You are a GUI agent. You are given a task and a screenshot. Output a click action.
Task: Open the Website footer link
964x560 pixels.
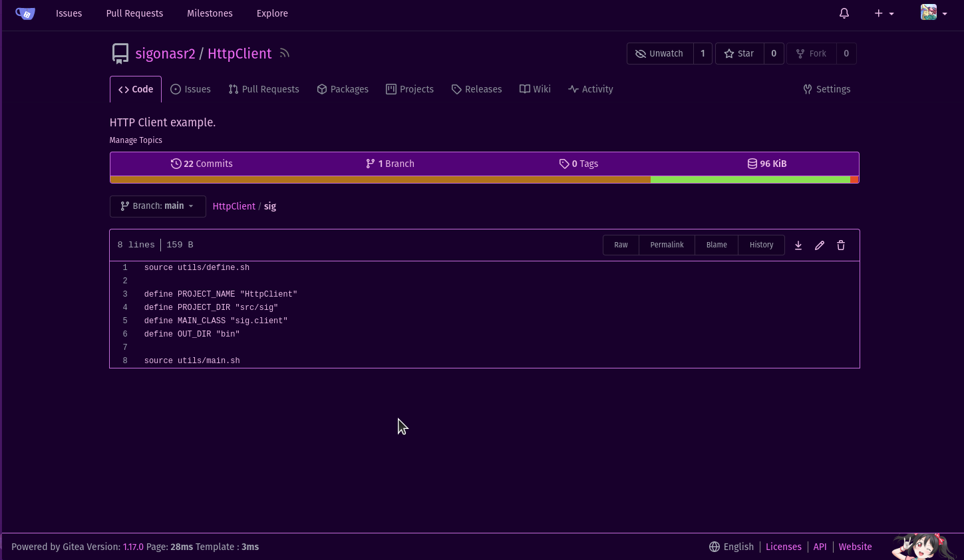click(855, 547)
